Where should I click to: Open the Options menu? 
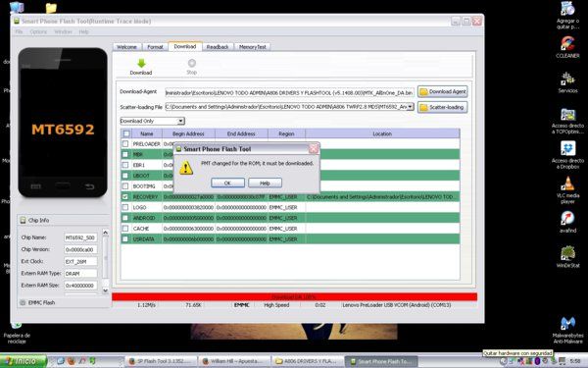point(38,32)
